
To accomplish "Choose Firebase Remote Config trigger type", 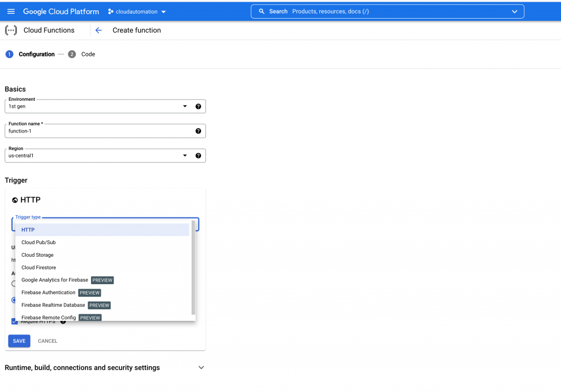I will (102, 317).
